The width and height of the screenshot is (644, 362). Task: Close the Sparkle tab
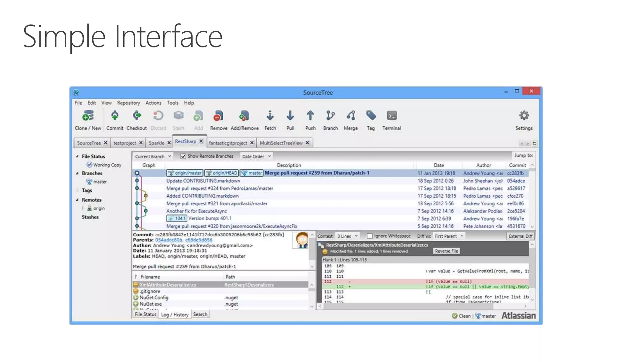(x=169, y=143)
